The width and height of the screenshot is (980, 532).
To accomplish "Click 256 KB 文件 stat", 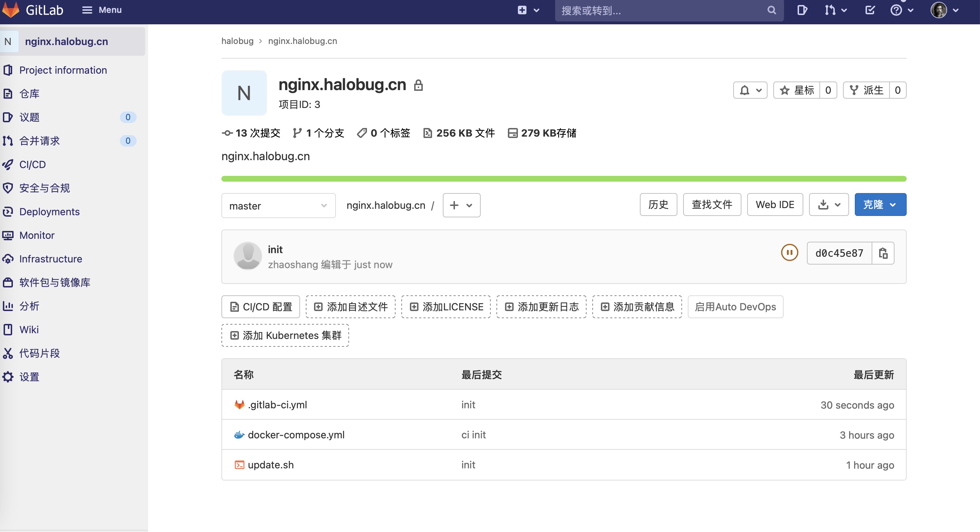I will click(459, 133).
